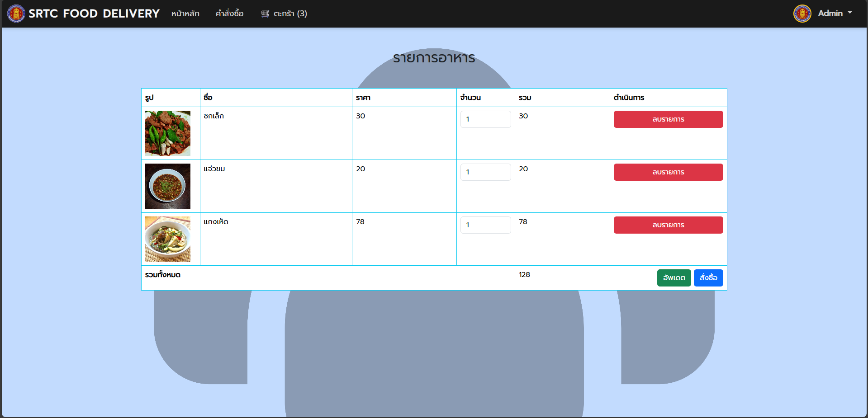Expand the Admin dropdown caret
868x418 pixels.
pos(850,13)
